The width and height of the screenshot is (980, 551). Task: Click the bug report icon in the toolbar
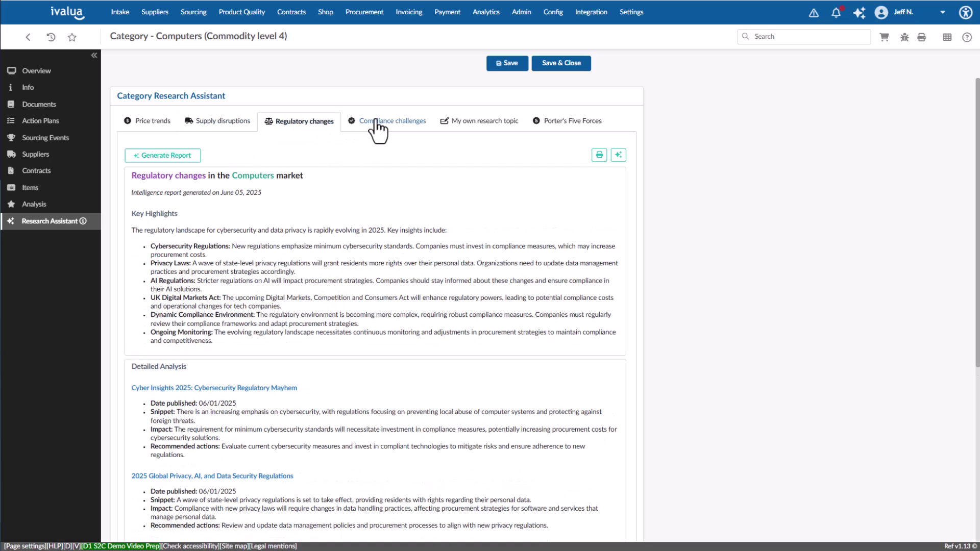click(x=904, y=37)
